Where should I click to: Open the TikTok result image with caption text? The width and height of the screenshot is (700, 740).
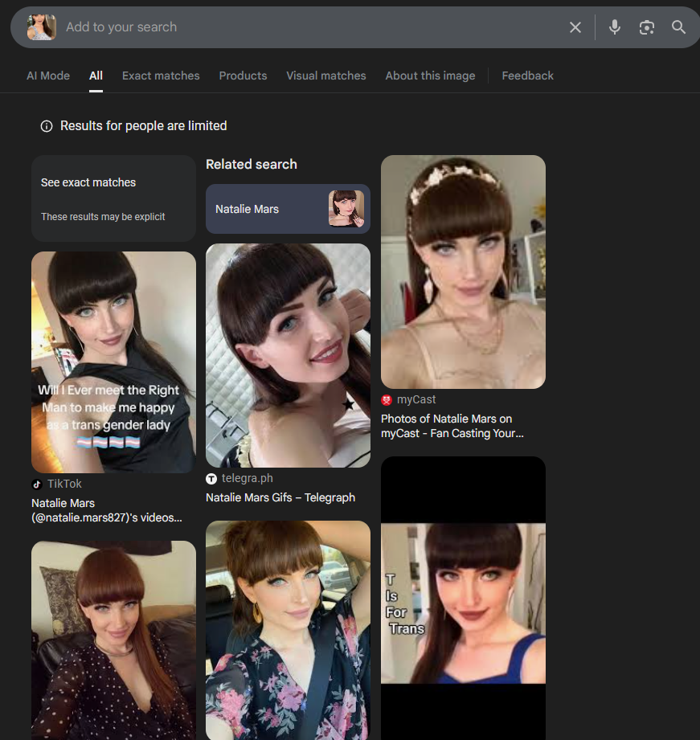click(x=113, y=362)
